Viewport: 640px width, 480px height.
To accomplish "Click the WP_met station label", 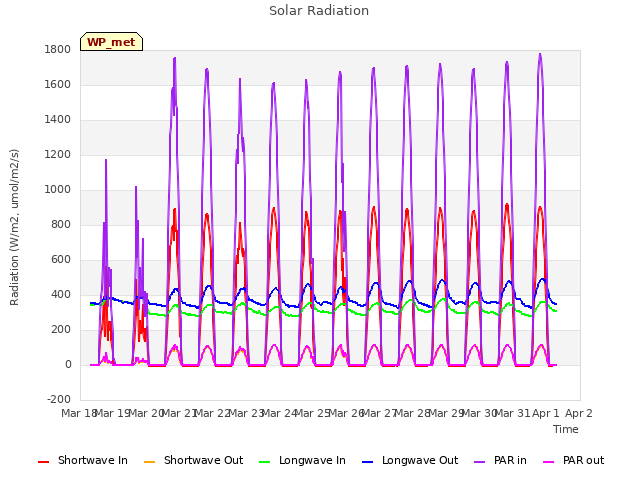I will pos(111,42).
